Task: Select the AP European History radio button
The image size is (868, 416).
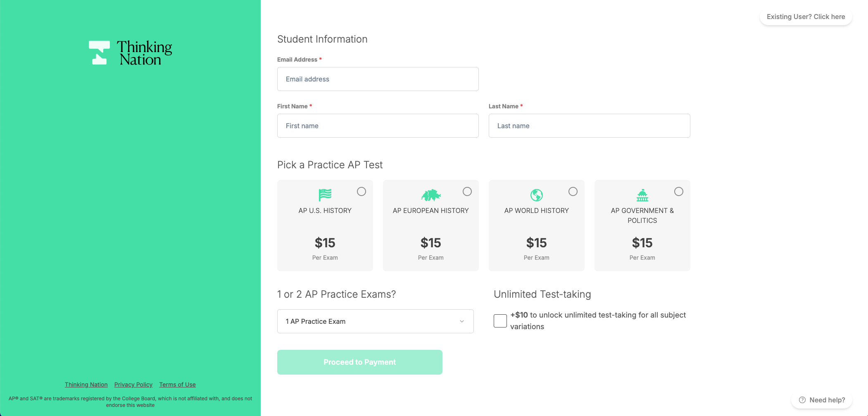Action: [x=467, y=191]
